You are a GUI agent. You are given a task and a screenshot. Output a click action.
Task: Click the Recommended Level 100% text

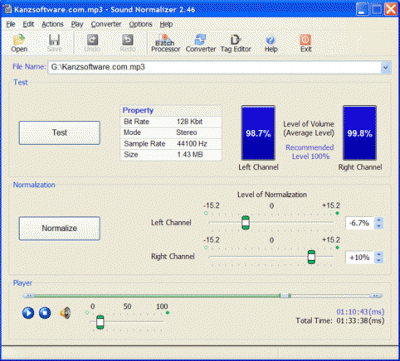(310, 152)
